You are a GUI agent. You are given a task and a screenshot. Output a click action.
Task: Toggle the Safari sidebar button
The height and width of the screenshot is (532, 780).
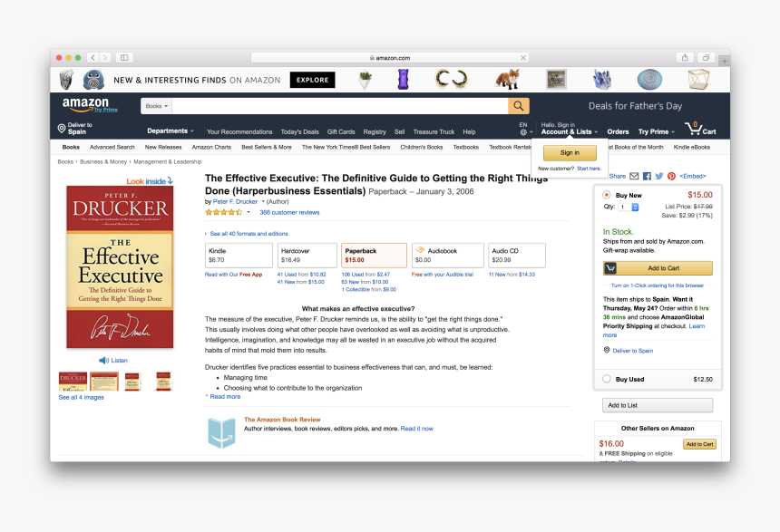click(x=124, y=58)
